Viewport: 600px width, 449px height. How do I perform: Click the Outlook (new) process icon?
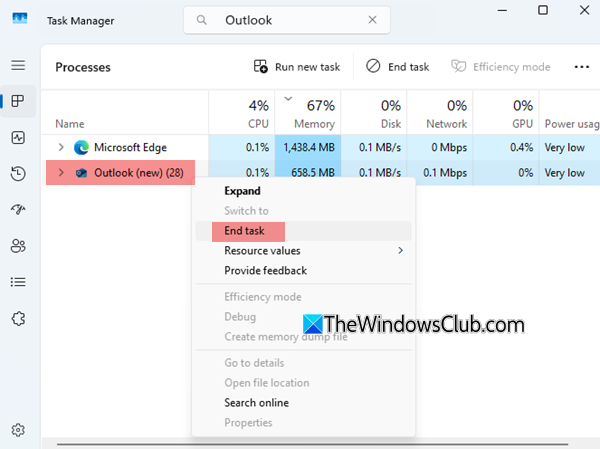tap(81, 173)
